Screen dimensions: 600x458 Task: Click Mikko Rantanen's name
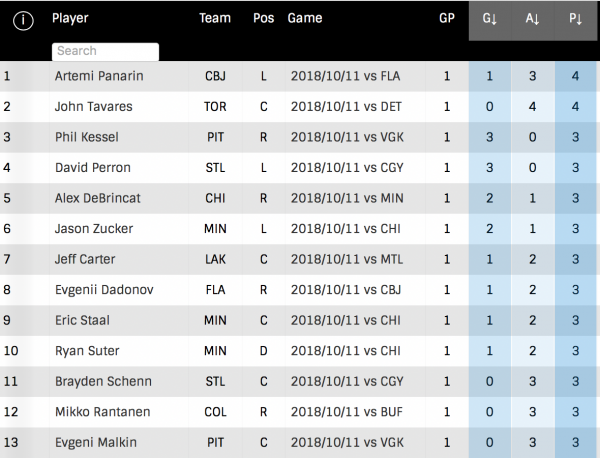click(x=100, y=412)
